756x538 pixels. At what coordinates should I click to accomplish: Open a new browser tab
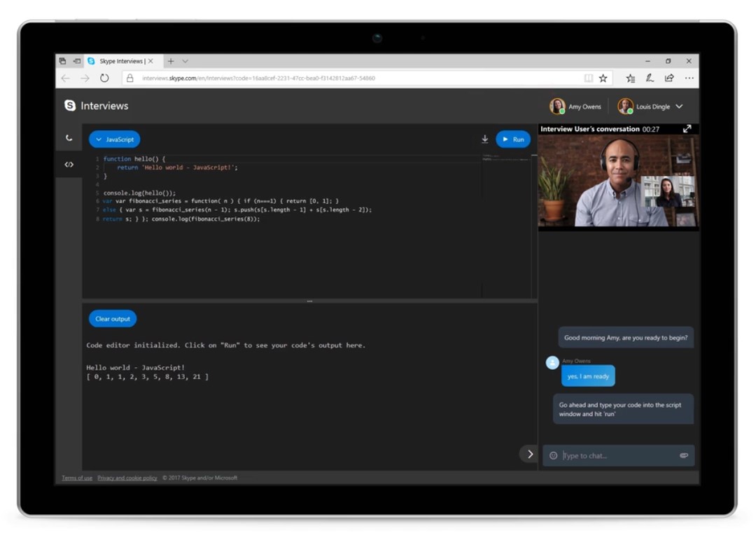pos(171,61)
